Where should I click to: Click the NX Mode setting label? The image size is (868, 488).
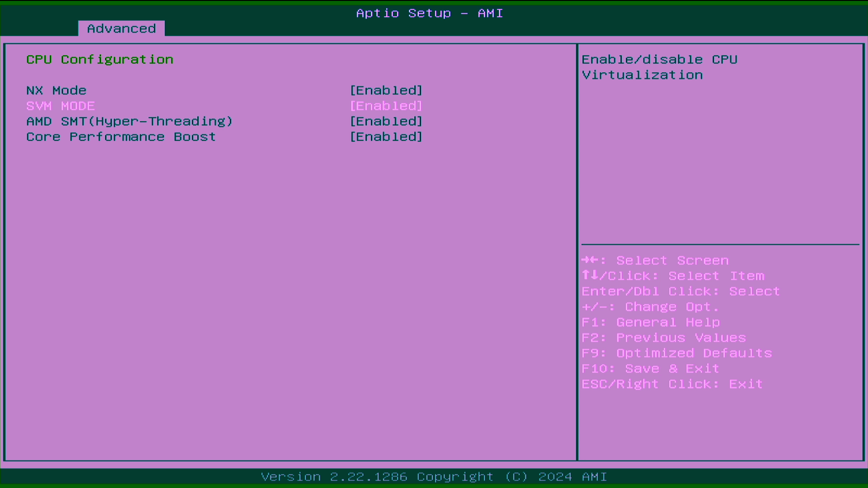click(56, 90)
